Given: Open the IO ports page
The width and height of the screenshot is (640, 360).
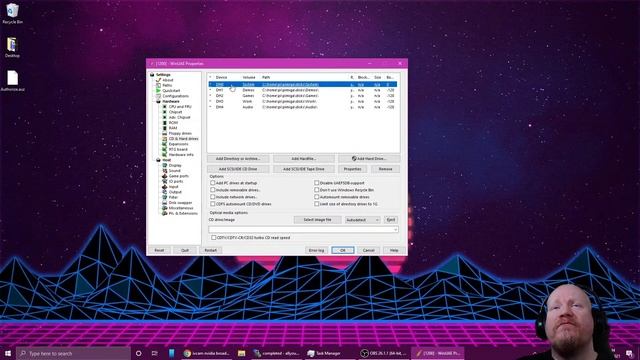Looking at the screenshot, I should [176, 181].
